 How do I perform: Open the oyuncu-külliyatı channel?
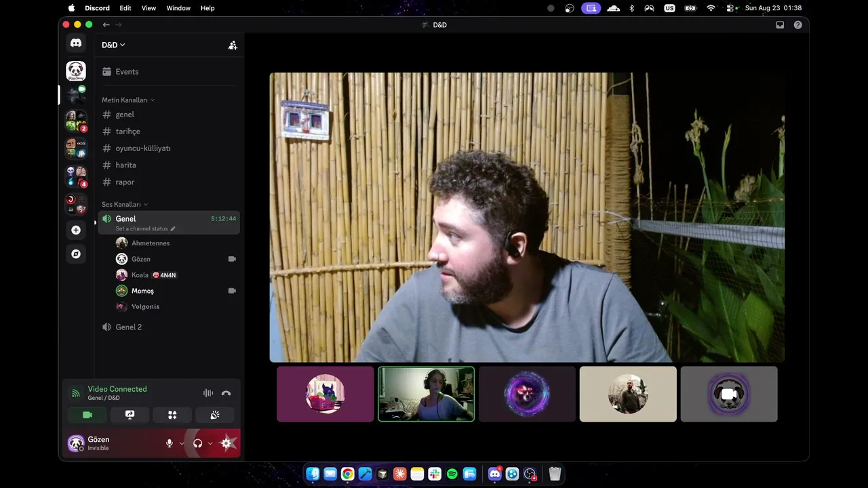coord(170,148)
